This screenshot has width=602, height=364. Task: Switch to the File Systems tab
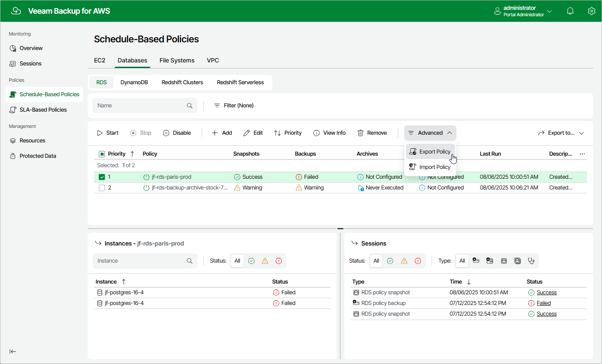[177, 60]
